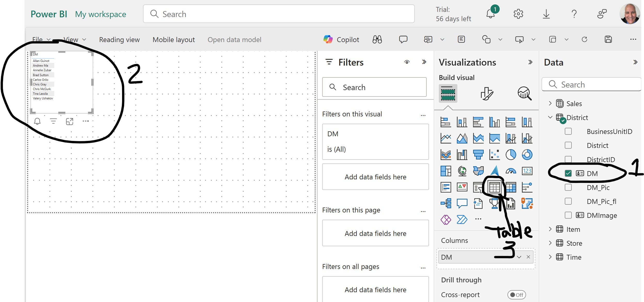Open the notifications bell

(x=490, y=14)
